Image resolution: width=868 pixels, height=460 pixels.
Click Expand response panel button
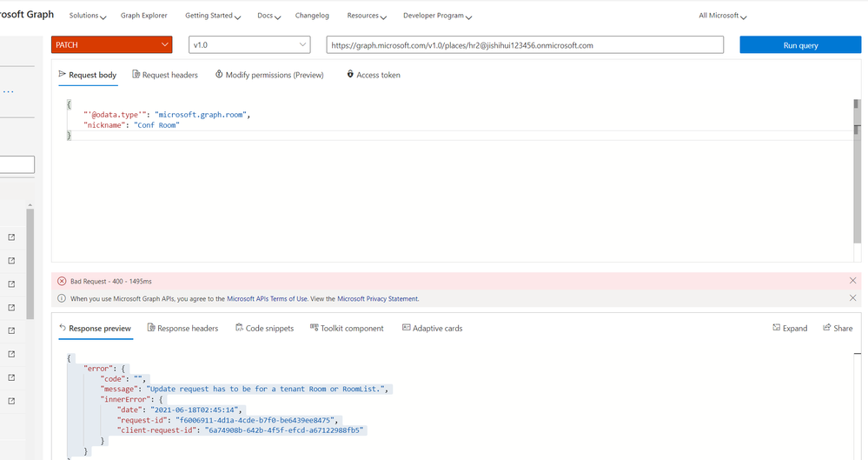pyautogui.click(x=790, y=328)
